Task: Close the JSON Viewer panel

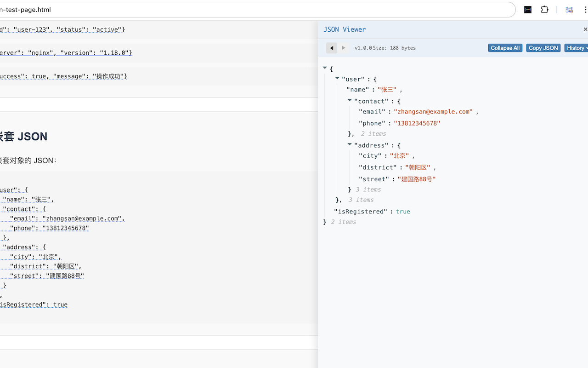Action: point(585,29)
